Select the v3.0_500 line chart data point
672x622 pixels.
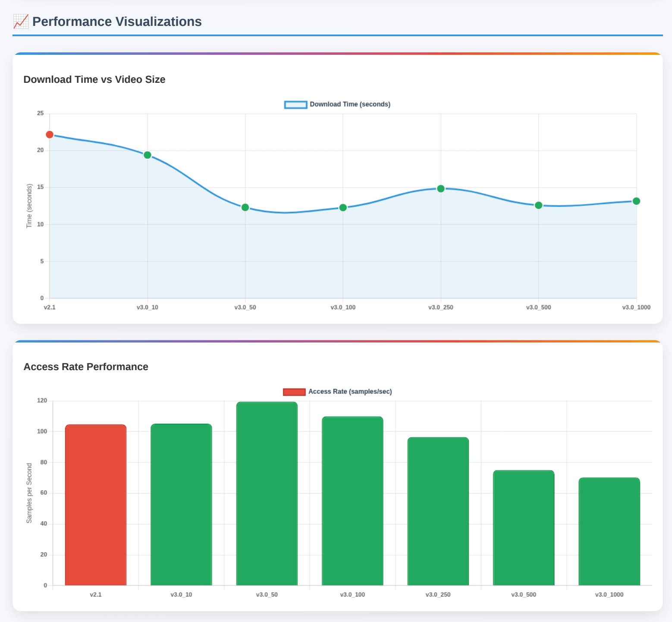pos(538,205)
